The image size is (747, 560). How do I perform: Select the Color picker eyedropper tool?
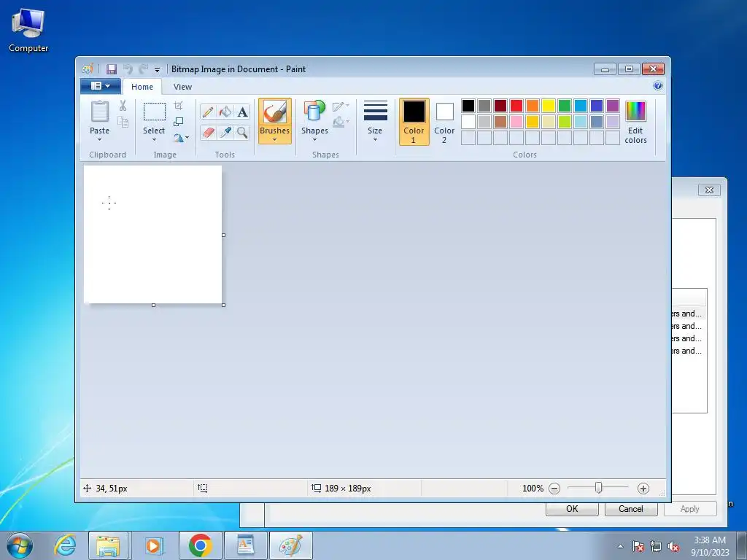[225, 132]
